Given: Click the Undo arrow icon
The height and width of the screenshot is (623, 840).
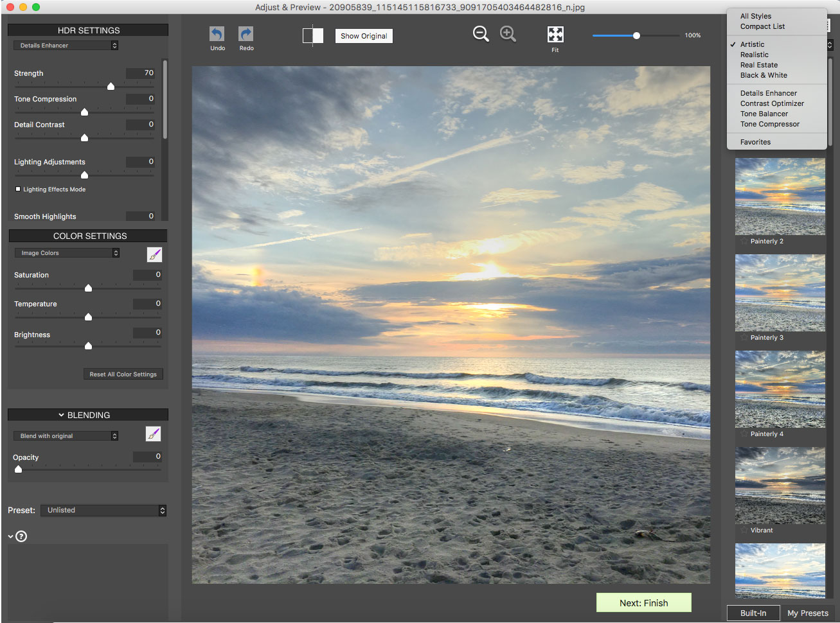Looking at the screenshot, I should [x=217, y=34].
